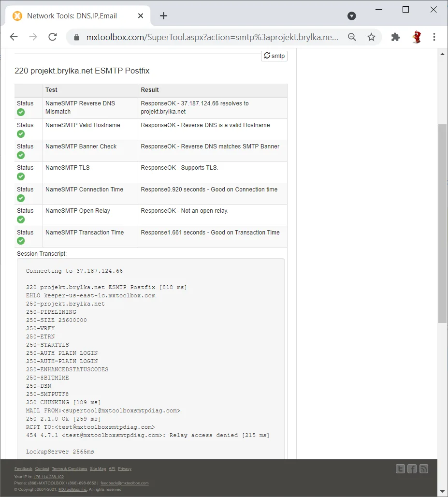The image size is (448, 497).
Task: Rerun the smtp test button
Action: click(x=274, y=56)
